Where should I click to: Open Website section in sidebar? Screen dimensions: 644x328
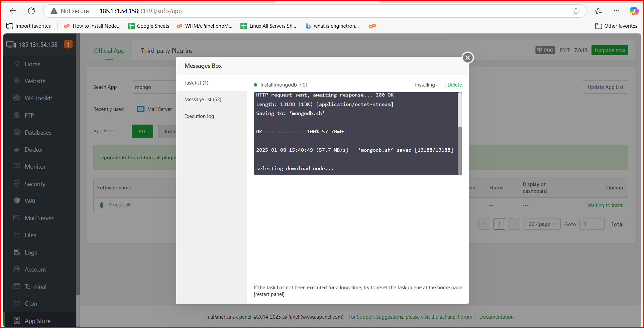pos(35,81)
